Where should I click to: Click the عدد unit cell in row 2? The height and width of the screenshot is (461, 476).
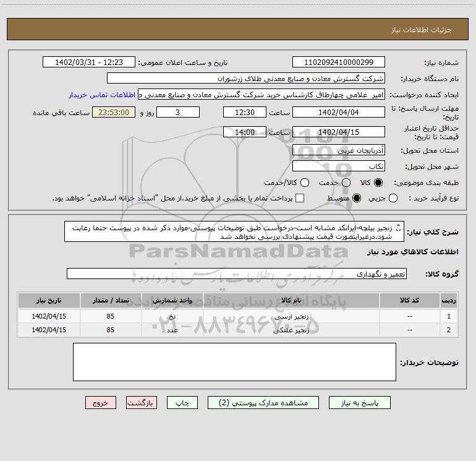point(172,330)
